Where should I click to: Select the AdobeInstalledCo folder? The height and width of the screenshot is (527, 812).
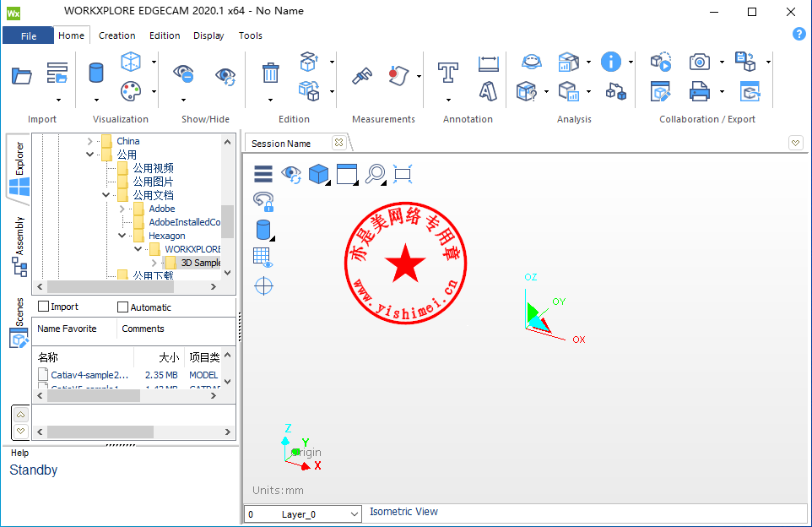coord(184,222)
